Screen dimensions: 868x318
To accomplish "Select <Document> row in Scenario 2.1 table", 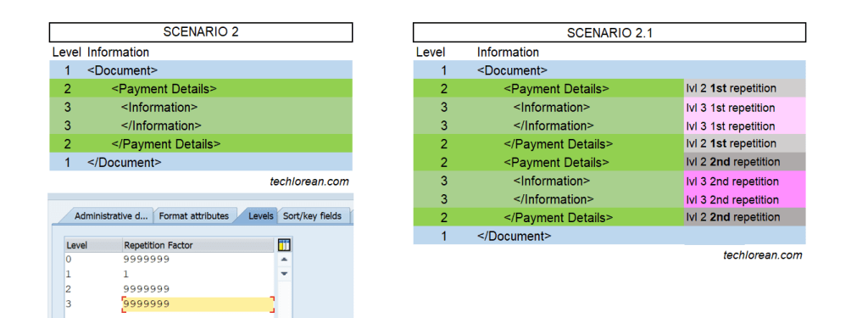I will click(x=609, y=70).
